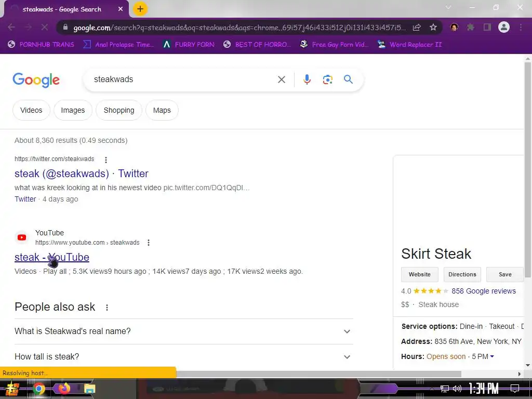Open steak (@steakwads) Twitter result

pyautogui.click(x=82, y=174)
